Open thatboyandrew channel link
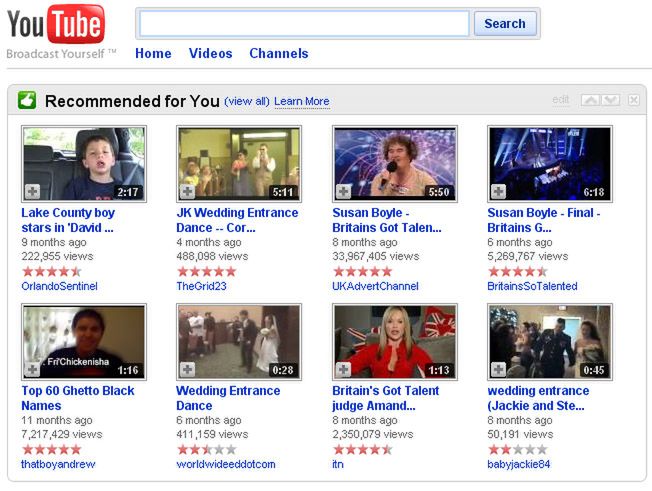 pyautogui.click(x=58, y=464)
